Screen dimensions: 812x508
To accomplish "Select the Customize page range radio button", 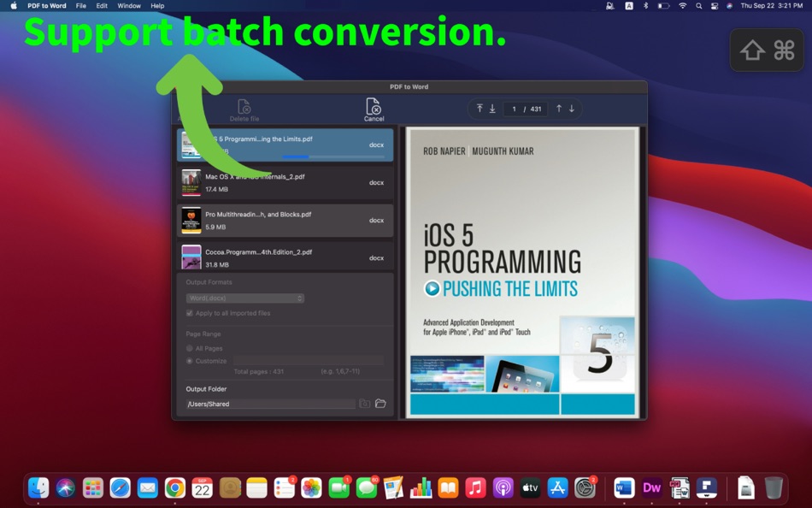I will (190, 361).
